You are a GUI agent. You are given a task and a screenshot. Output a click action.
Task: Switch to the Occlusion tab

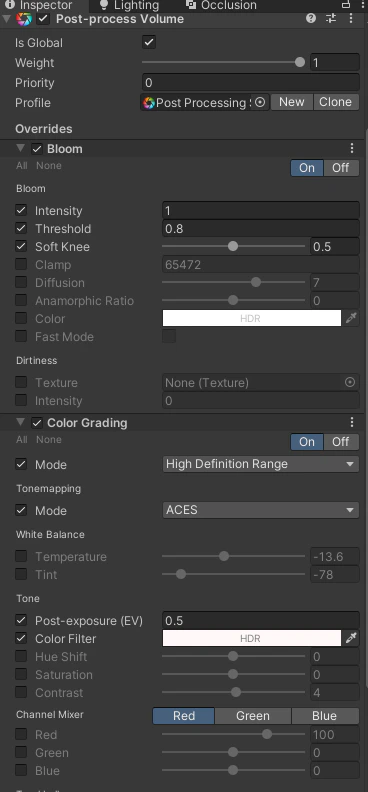click(x=222, y=5)
